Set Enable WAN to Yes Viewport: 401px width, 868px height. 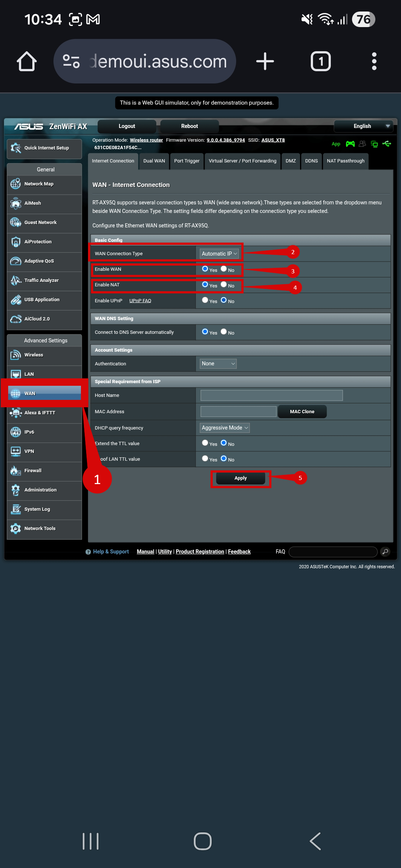coord(205,269)
